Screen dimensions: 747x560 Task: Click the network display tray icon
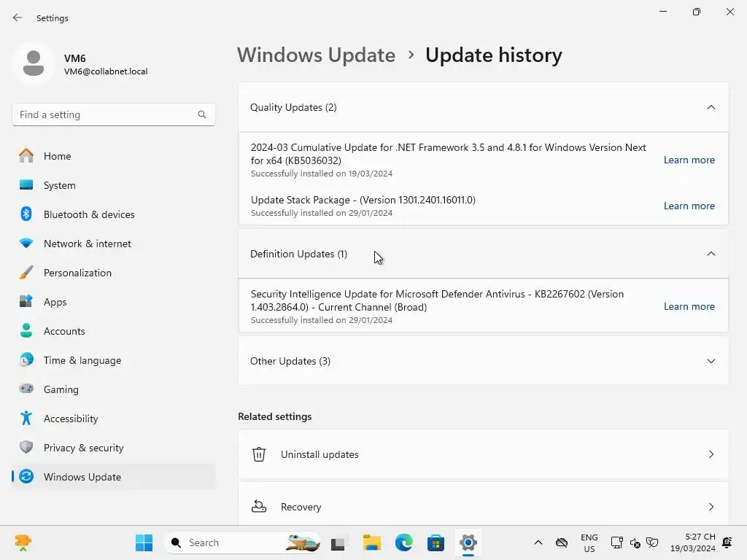(x=617, y=542)
